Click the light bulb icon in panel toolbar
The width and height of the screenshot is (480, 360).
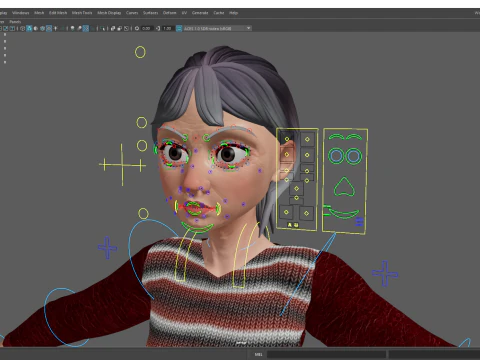[x=72, y=28]
